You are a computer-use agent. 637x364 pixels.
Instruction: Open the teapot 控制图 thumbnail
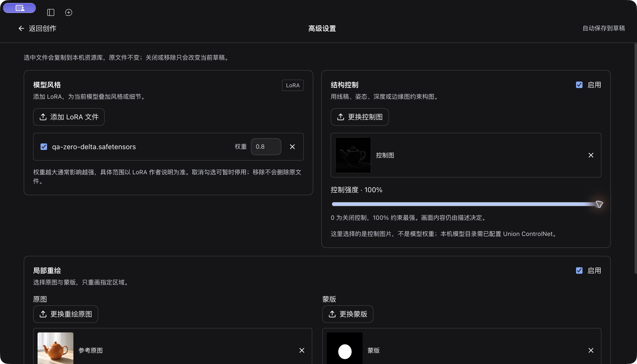pos(353,155)
